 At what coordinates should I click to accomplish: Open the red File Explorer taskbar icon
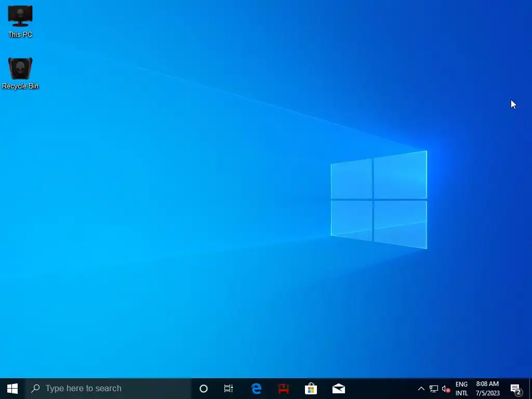(x=284, y=389)
